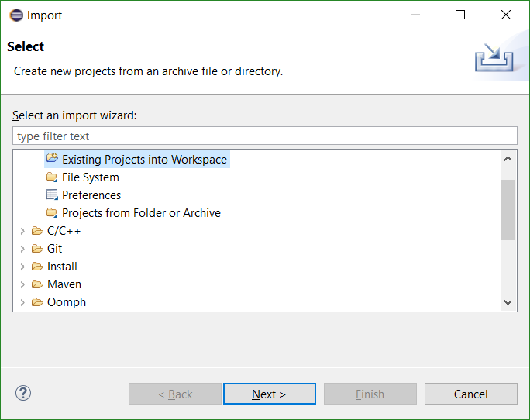Click the scroll up arrow of wizard list

pos(508,159)
